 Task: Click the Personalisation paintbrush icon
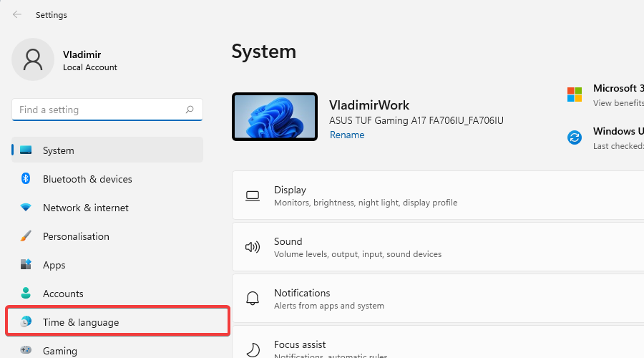pyautogui.click(x=26, y=236)
